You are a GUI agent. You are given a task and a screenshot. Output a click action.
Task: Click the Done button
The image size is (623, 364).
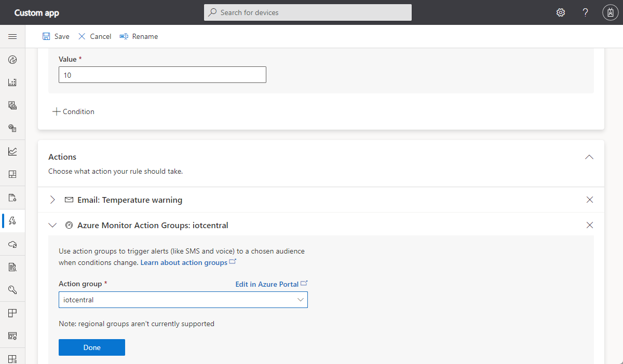click(92, 347)
